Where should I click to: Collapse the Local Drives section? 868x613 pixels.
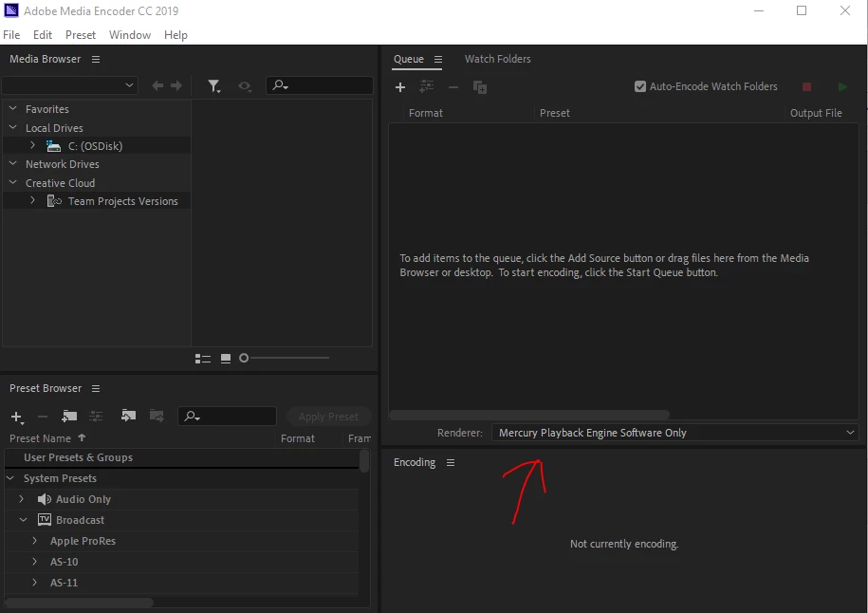13,127
